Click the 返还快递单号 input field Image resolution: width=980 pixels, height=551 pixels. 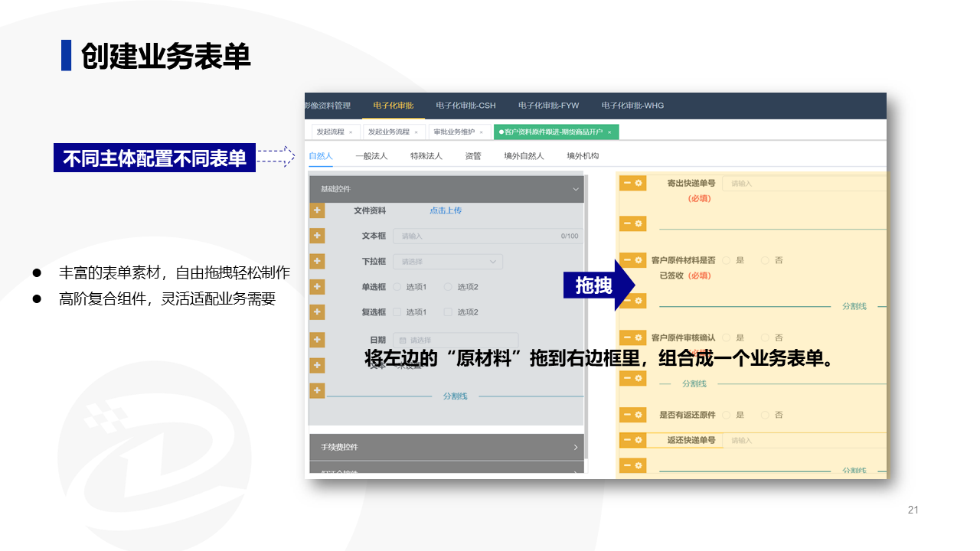804,441
